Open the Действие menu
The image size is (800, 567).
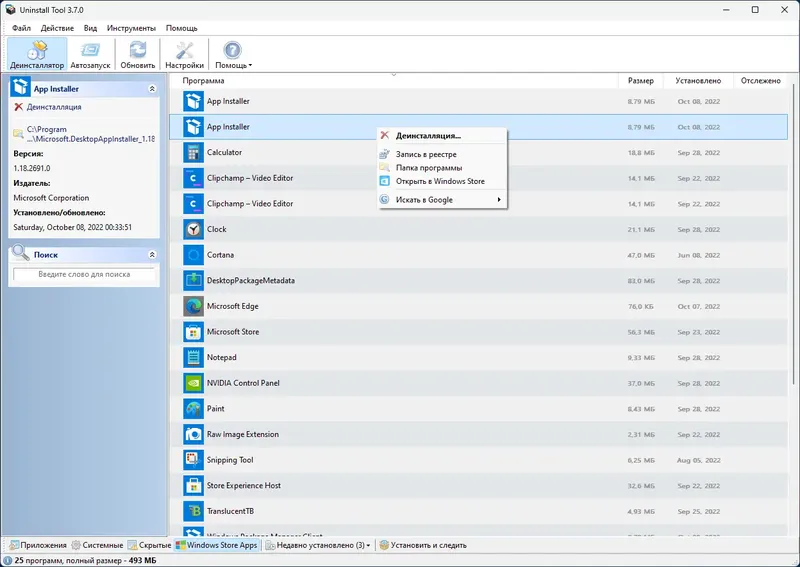(x=57, y=28)
